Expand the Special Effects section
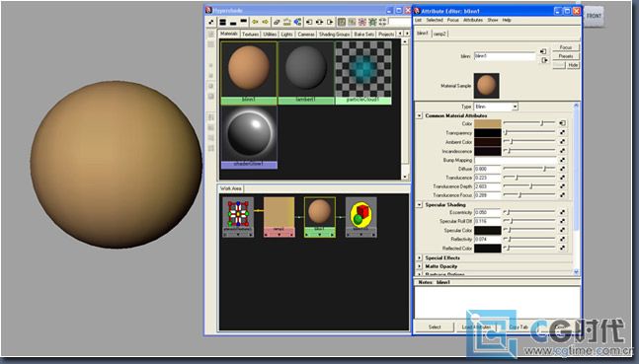Viewport: 639px width, 364px height. pos(420,257)
